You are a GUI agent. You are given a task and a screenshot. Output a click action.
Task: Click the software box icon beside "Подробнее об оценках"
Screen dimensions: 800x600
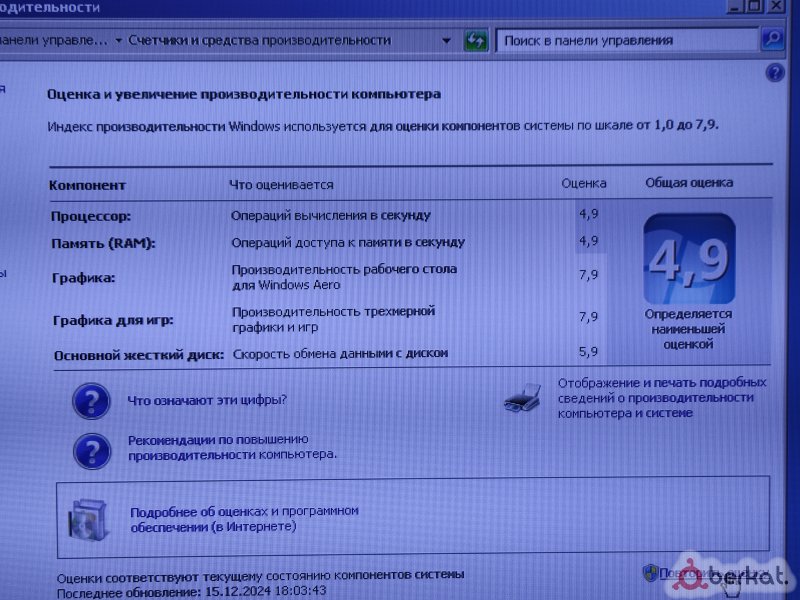tap(89, 520)
